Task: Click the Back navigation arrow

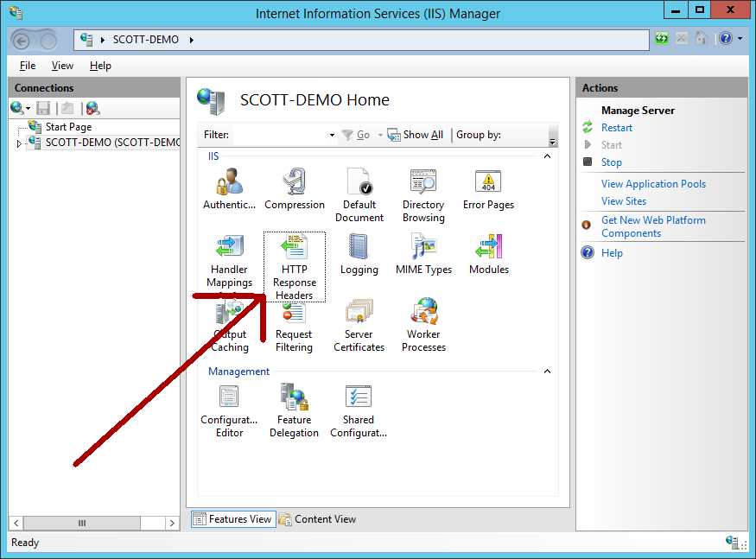Action: (x=21, y=41)
